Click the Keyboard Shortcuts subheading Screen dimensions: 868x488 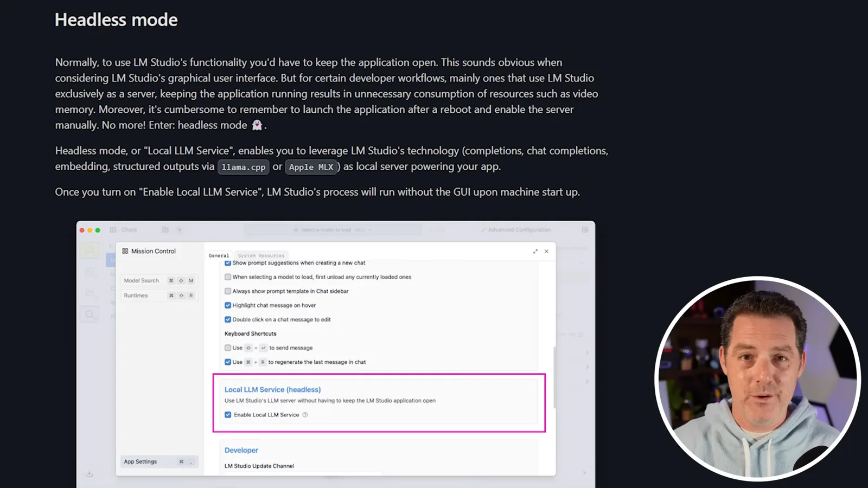pos(250,333)
